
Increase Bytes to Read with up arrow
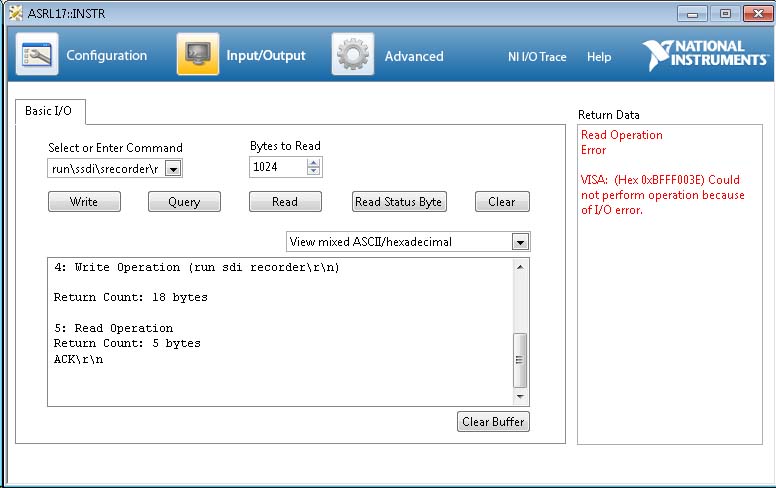click(313, 162)
